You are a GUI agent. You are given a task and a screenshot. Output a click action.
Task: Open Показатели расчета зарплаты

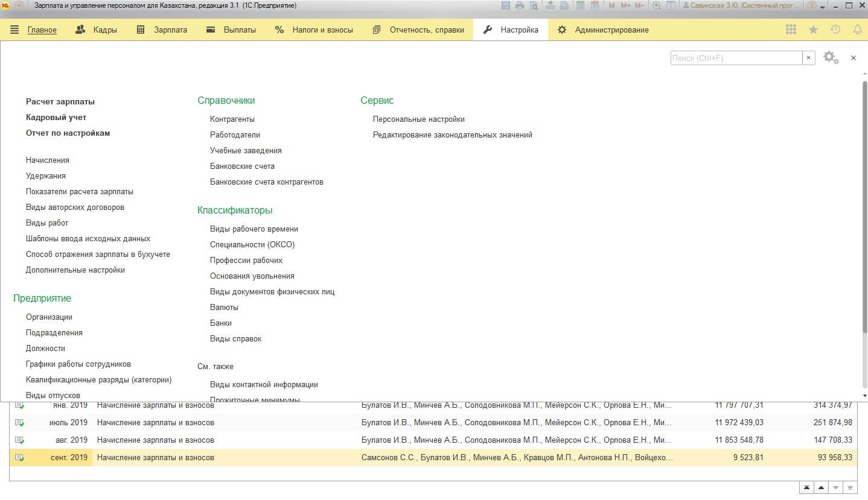click(80, 192)
